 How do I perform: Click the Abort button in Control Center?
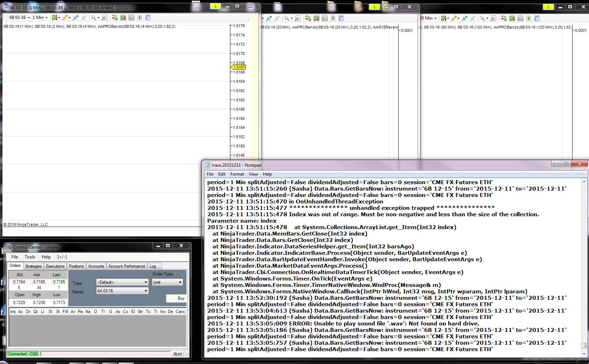(x=178, y=354)
